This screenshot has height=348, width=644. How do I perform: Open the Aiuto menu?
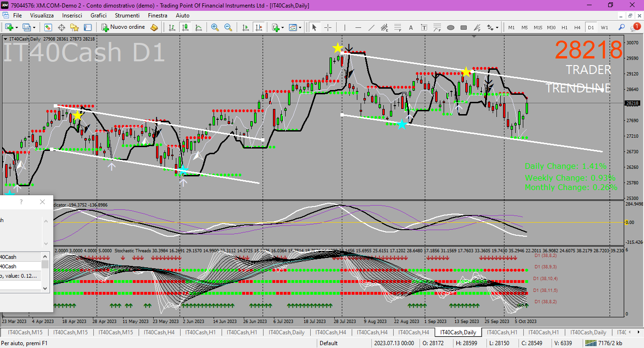pos(182,16)
